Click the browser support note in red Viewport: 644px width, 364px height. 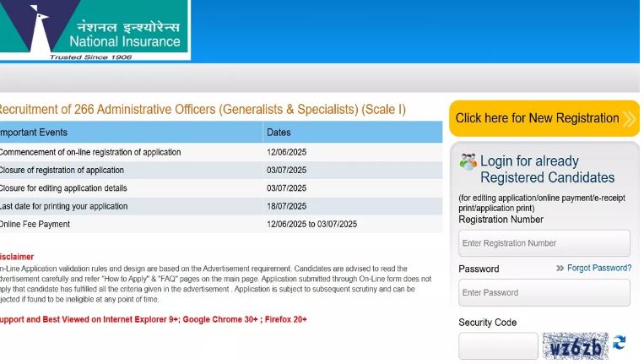pyautogui.click(x=154, y=319)
